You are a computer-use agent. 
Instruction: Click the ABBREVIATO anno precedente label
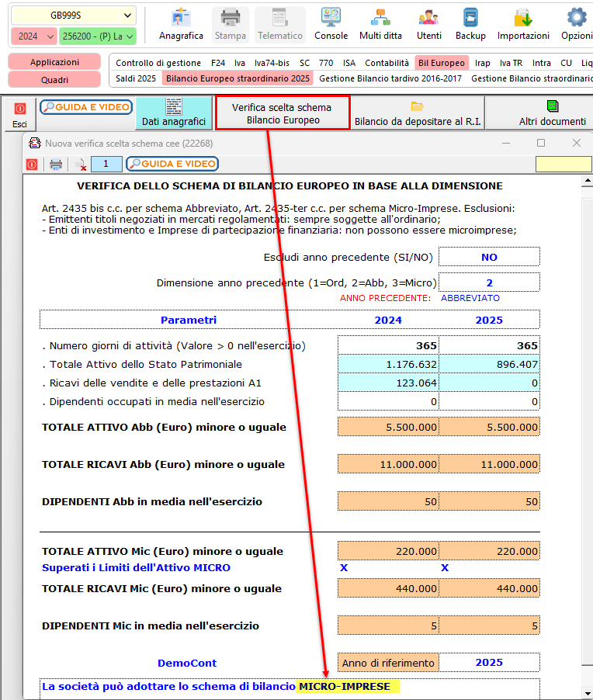point(470,298)
